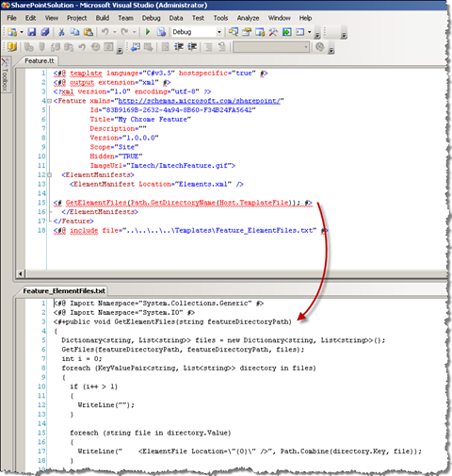Screen dimensions: 452x476
Task: Click the Hidden="TRUE" attribute line
Action: (116, 156)
